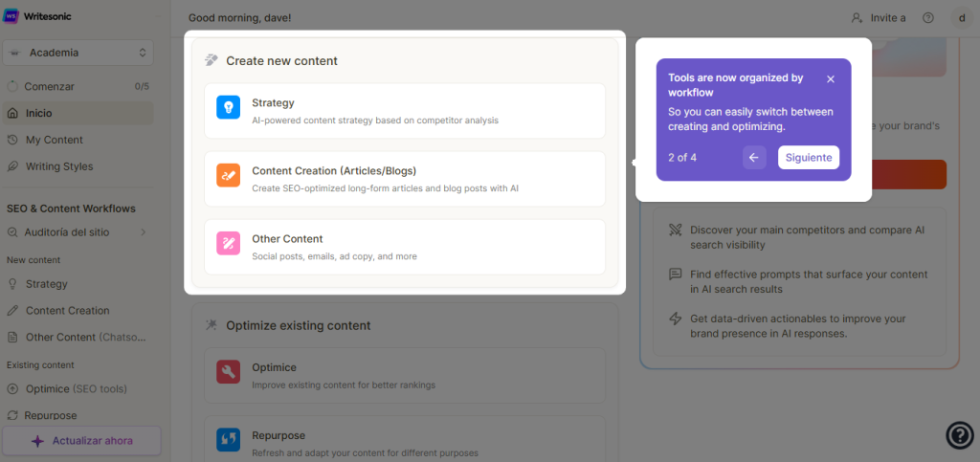This screenshot has width=980, height=462.
Task: Click the user avatar "d"
Action: [960, 18]
